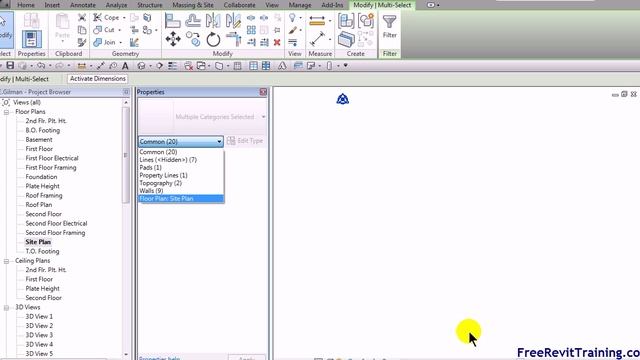
Task: Click the Save icon in quick access toolbar
Action: [x=10, y=65]
